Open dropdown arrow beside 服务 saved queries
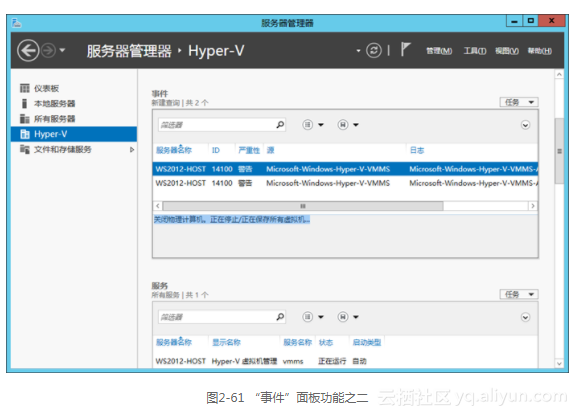 point(356,317)
